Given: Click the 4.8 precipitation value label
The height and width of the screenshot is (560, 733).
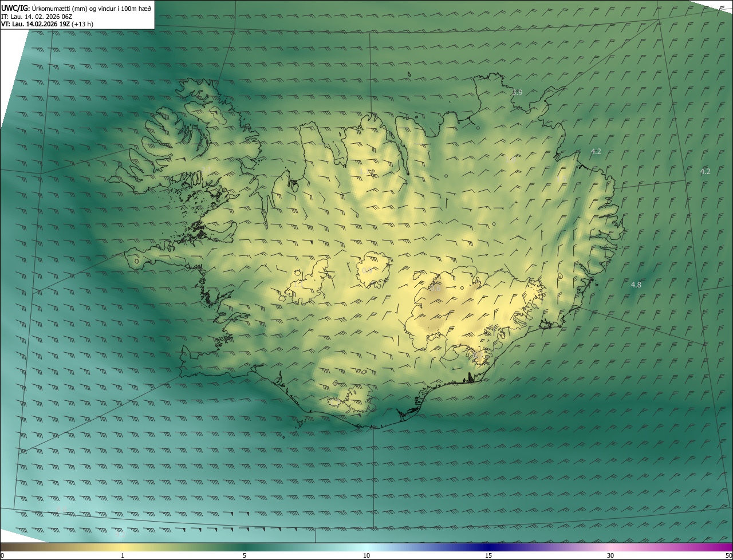Looking at the screenshot, I should [636, 285].
